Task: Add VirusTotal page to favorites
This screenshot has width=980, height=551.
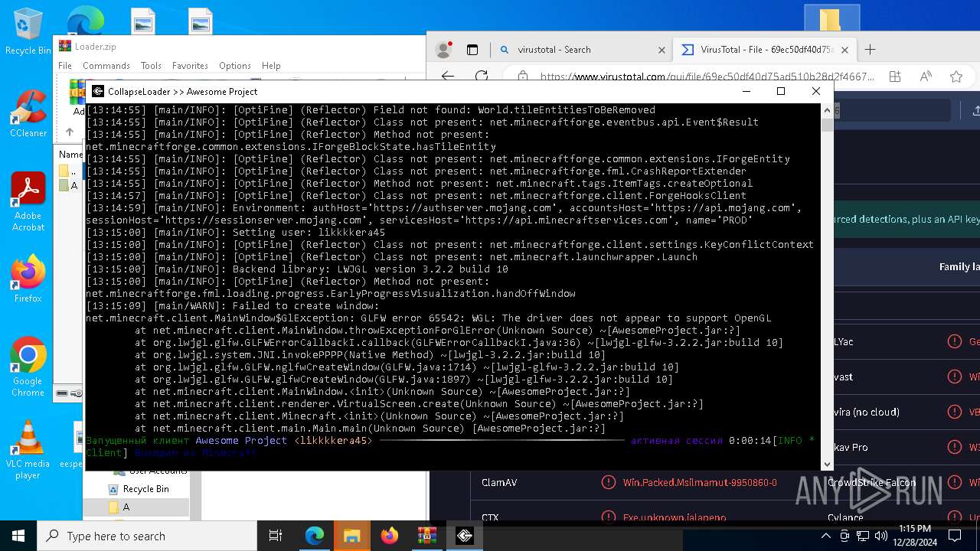Action: 956,77
